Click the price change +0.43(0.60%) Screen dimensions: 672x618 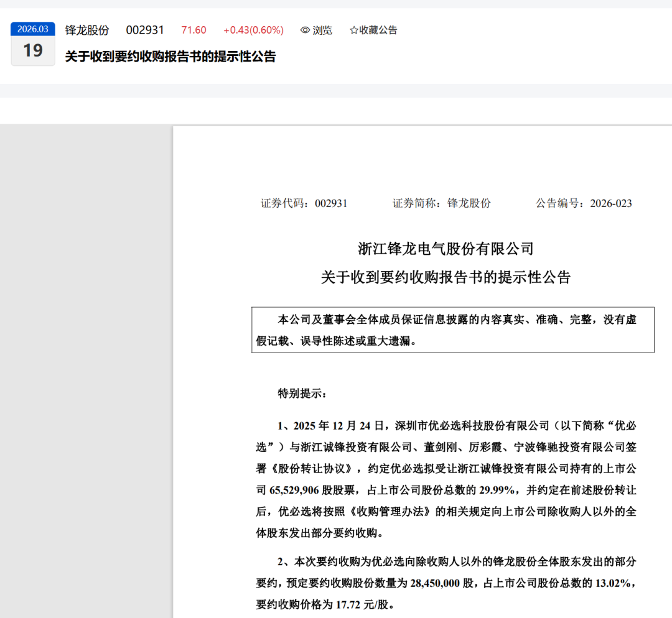coord(253,30)
